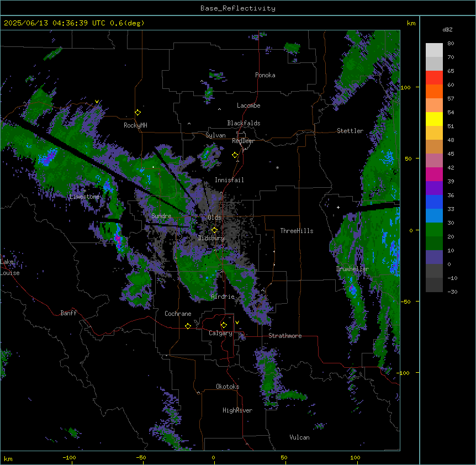Click the Okotoks city label

[x=228, y=387]
